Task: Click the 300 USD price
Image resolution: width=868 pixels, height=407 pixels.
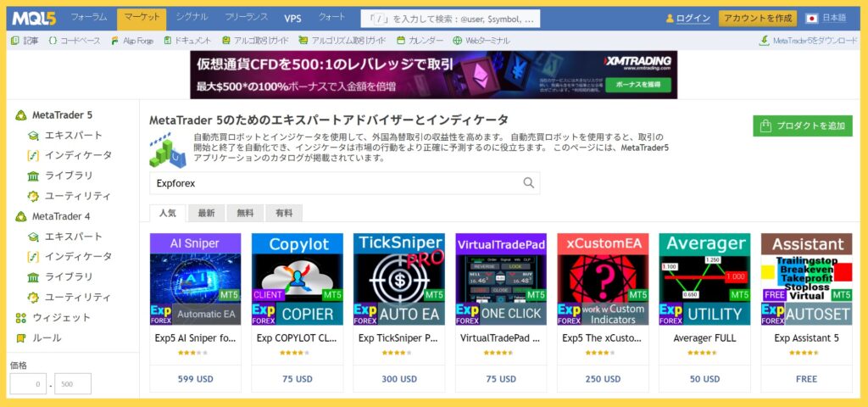Action: 399,379
